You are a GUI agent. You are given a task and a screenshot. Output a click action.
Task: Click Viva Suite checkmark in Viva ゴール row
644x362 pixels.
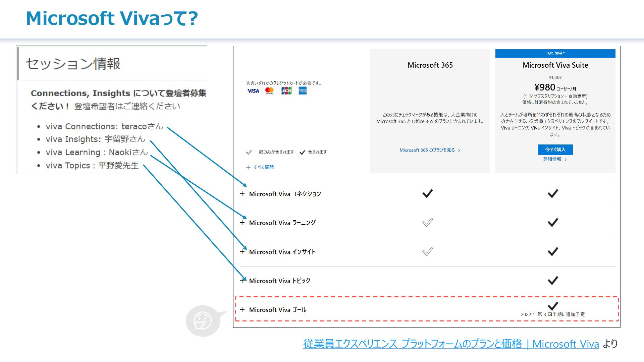(x=553, y=306)
